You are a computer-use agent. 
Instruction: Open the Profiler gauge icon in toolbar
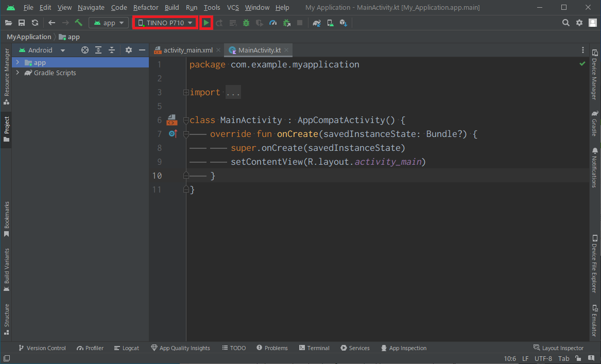[x=273, y=23]
